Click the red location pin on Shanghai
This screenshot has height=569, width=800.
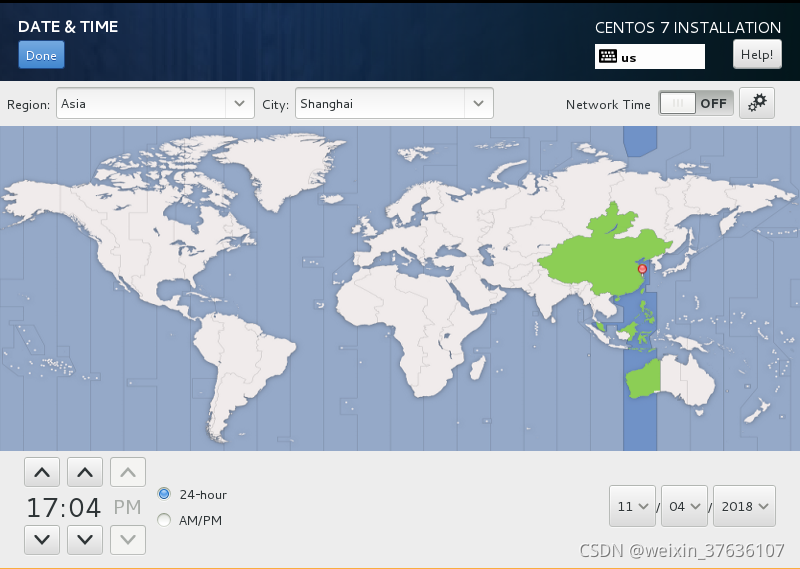[x=642, y=270]
